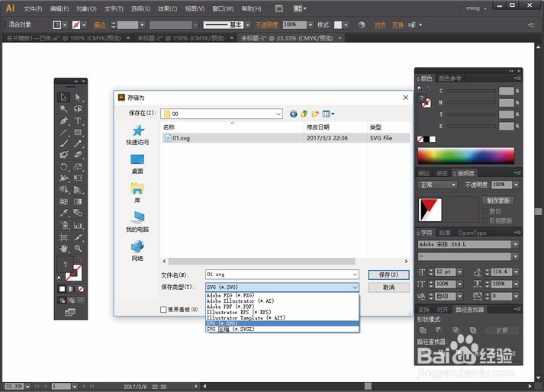Open the file name dropdown arrow
The height and width of the screenshot is (392, 544).
355,275
